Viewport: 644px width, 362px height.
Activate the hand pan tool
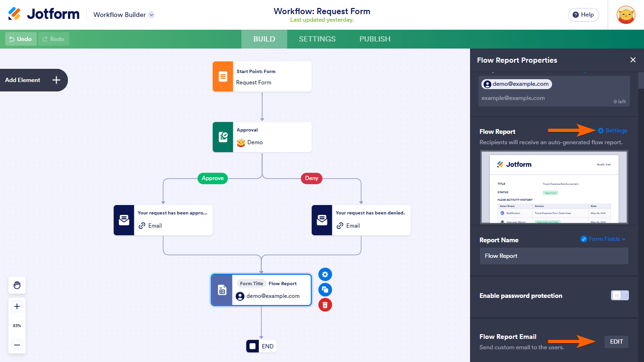(17, 285)
